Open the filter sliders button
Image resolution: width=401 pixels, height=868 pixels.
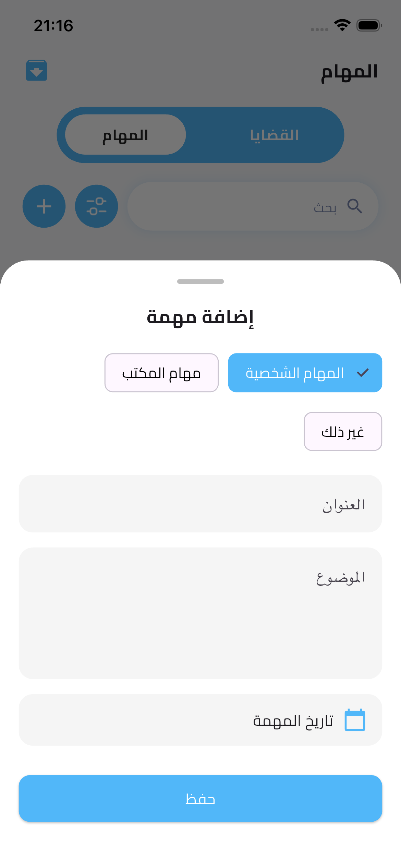pyautogui.click(x=96, y=206)
